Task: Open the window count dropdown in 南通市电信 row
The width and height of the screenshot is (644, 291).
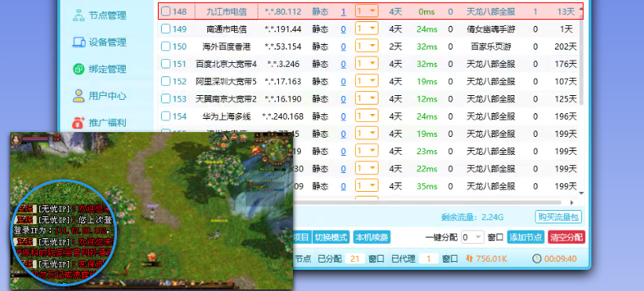Action: point(366,28)
